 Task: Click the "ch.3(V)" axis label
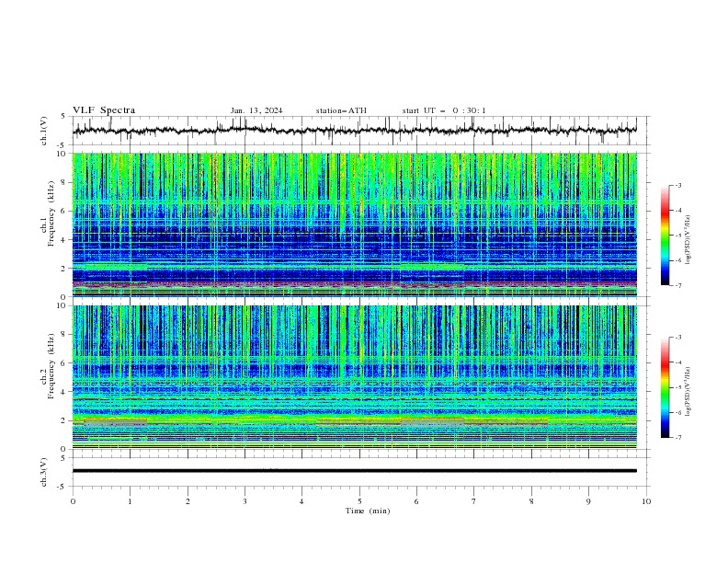point(44,472)
